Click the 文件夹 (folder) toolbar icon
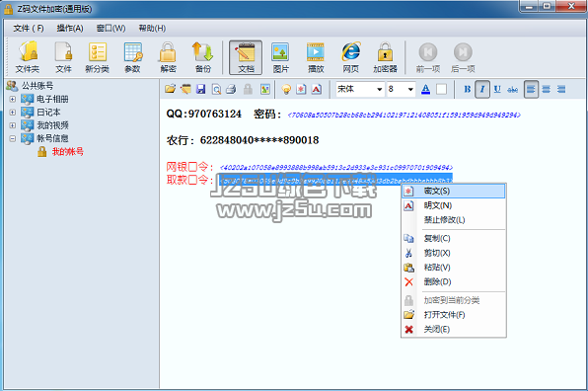 pos(28,57)
